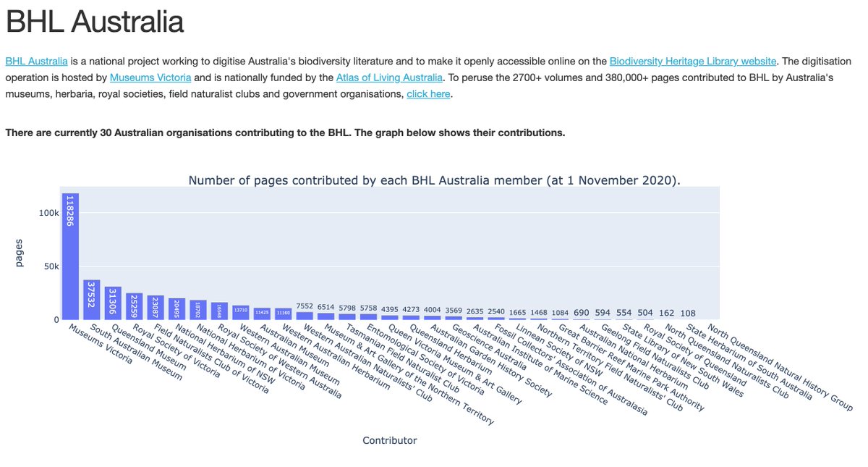Select the 5758 value label
The height and width of the screenshot is (467, 868).
[369, 308]
